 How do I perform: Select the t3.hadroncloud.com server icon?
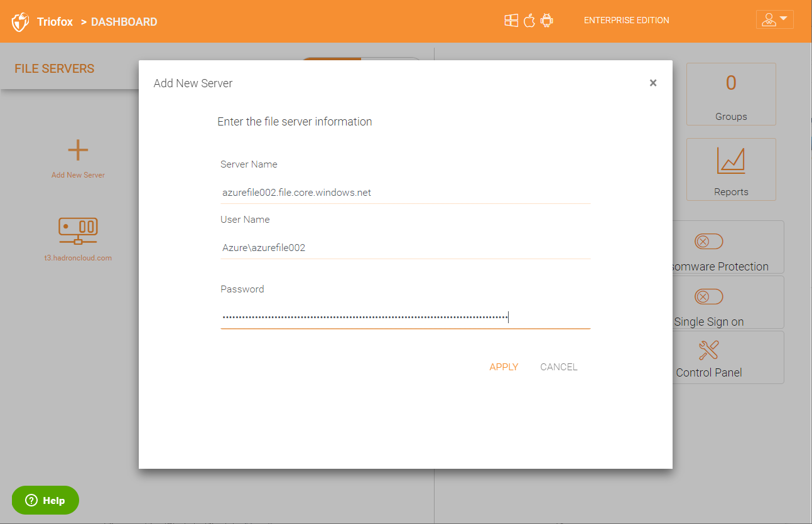(78, 231)
